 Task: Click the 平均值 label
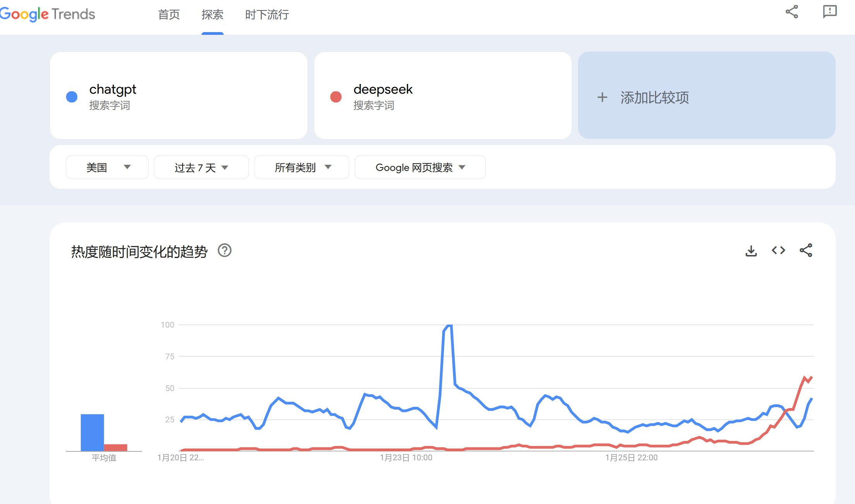click(x=104, y=458)
